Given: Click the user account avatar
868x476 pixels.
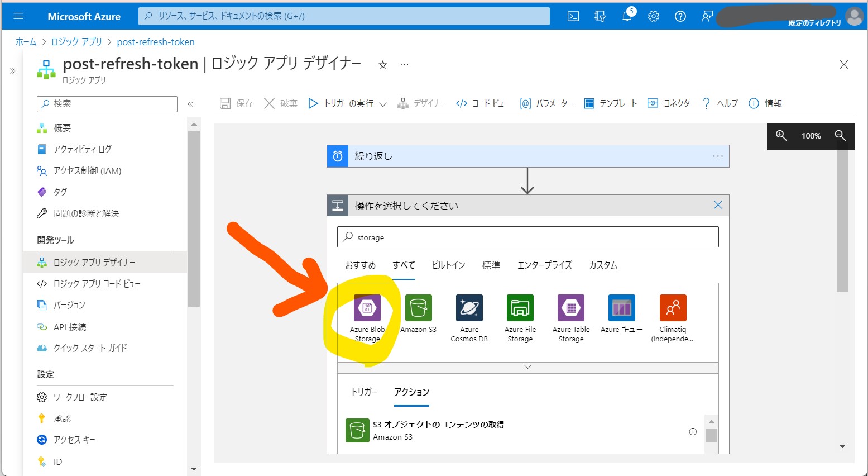Looking at the screenshot, I should tap(854, 16).
